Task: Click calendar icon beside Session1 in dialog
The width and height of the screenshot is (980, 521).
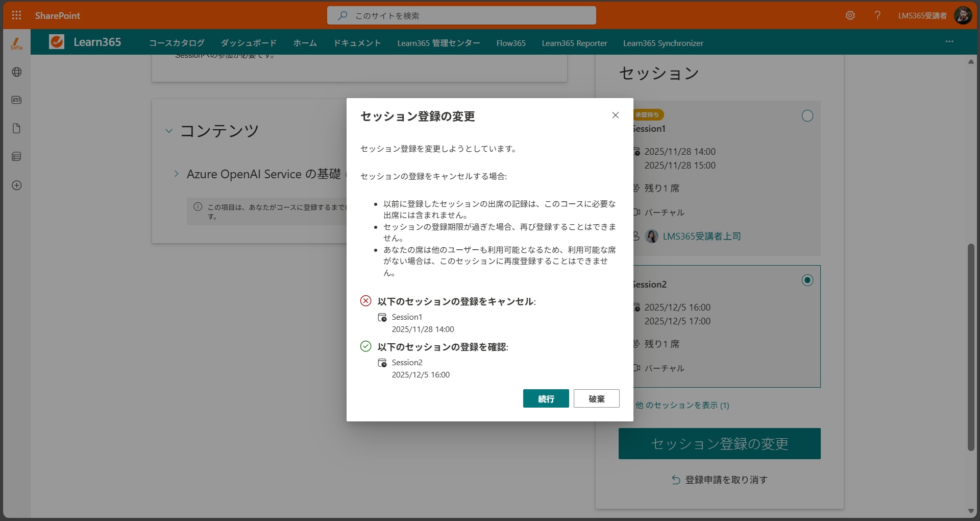Action: 382,317
